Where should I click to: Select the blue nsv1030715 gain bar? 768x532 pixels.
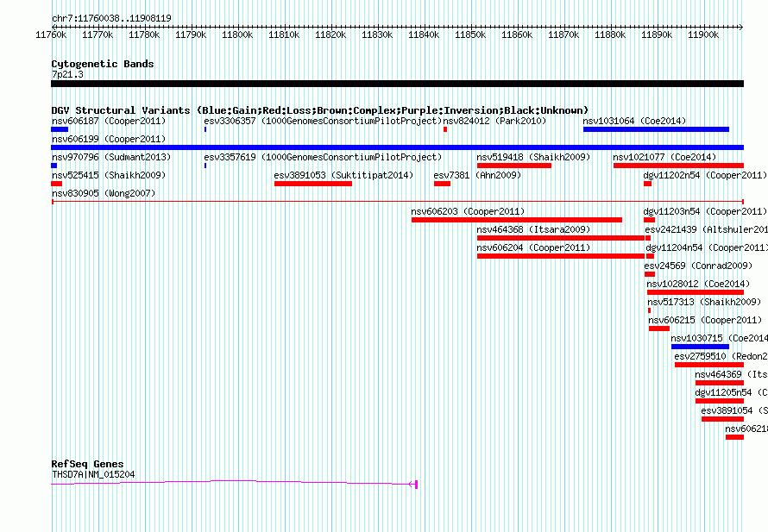click(701, 347)
